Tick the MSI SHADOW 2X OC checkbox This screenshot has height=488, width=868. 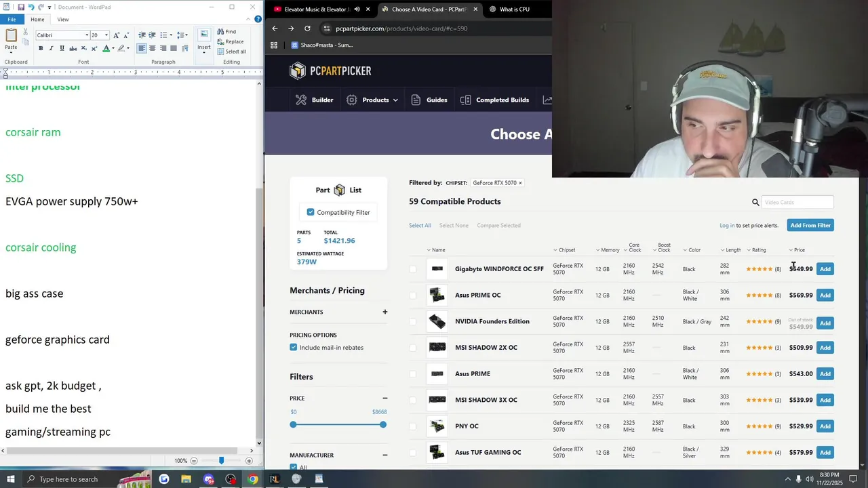click(412, 348)
